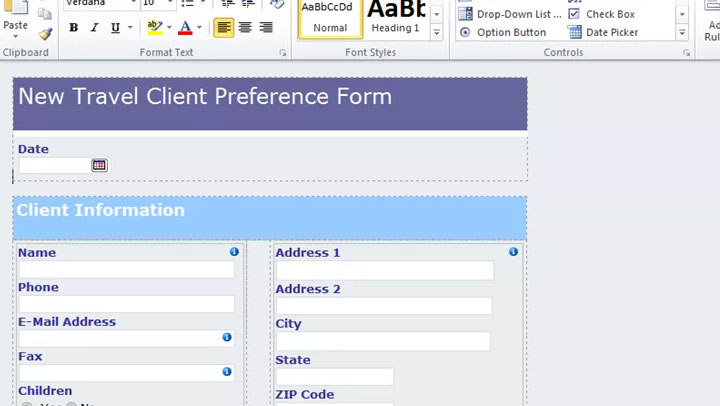Apply italic formatting

tap(94, 28)
